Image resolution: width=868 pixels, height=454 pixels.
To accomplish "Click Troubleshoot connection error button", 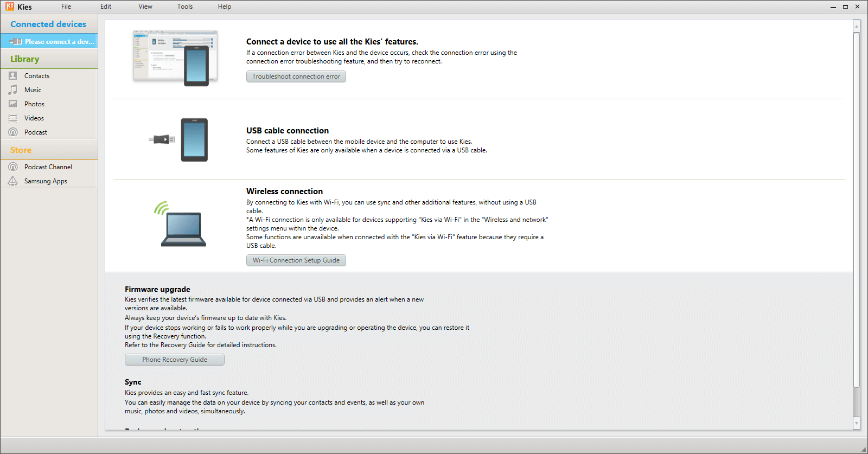I will pos(296,76).
